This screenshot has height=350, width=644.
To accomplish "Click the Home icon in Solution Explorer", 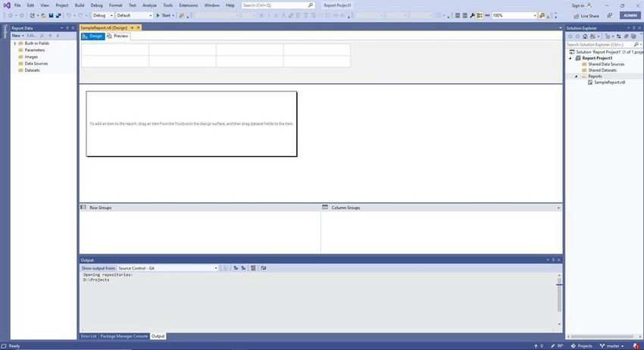I will pos(585,36).
